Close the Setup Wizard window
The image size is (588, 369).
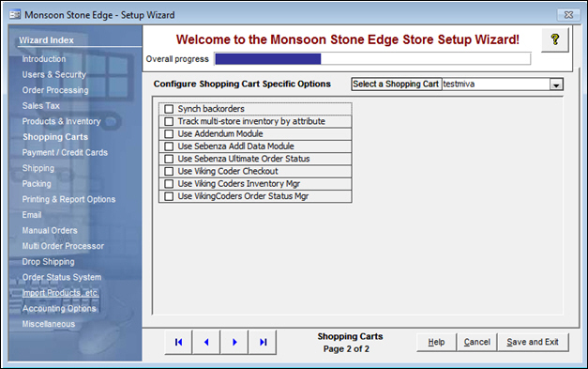coord(569,15)
